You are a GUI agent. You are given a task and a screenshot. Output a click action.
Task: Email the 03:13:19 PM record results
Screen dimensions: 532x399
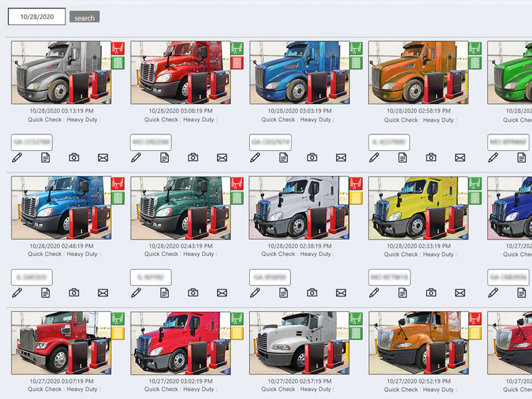pos(103,158)
